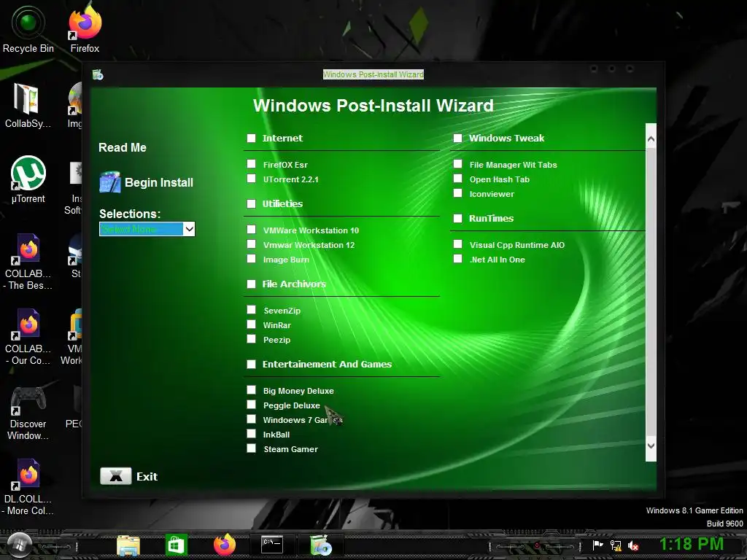This screenshot has width=747, height=560.
Task: Click the Action Center flag tray icon
Action: 597,545
